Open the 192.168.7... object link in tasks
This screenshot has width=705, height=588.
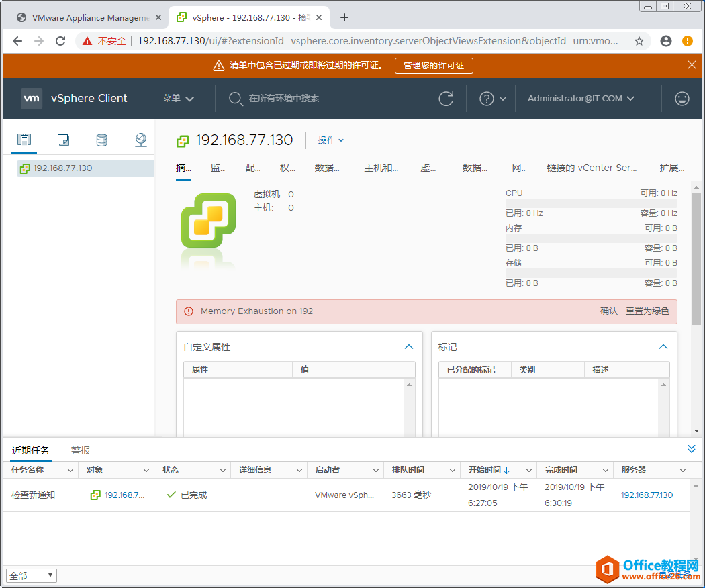124,495
